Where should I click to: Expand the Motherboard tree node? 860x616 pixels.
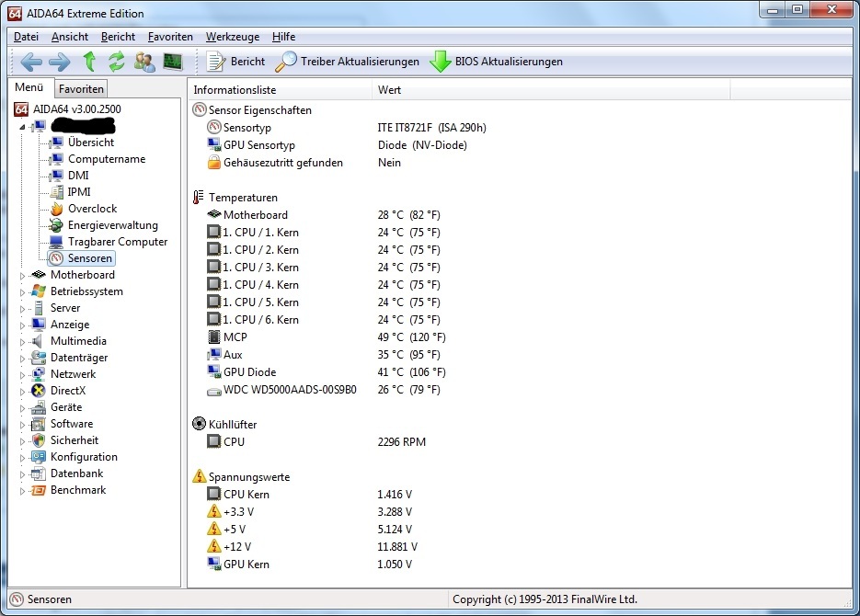(x=22, y=276)
